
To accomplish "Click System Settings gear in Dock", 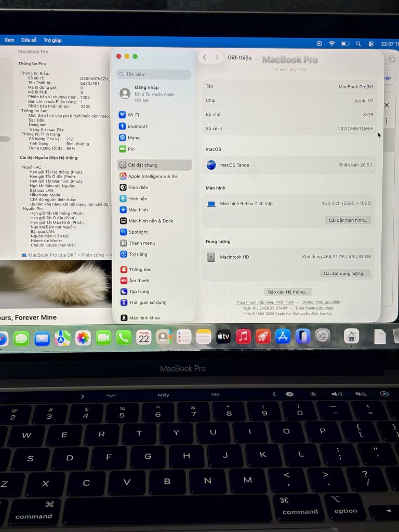I will [x=322, y=337].
